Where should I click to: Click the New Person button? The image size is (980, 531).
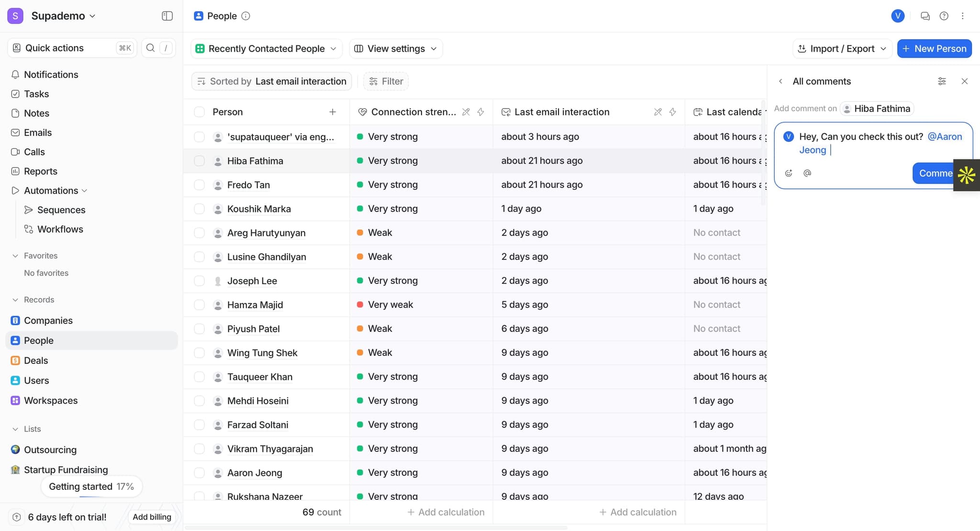pos(934,49)
